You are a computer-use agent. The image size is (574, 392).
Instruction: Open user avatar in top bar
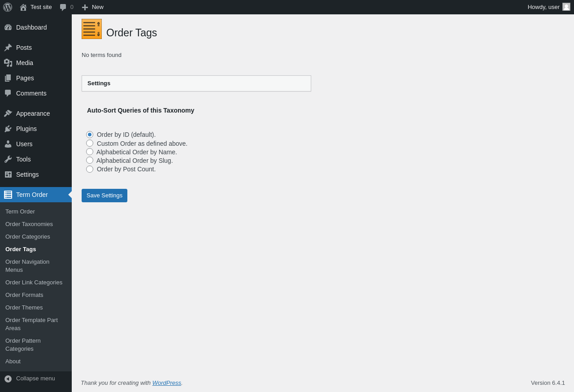[566, 7]
